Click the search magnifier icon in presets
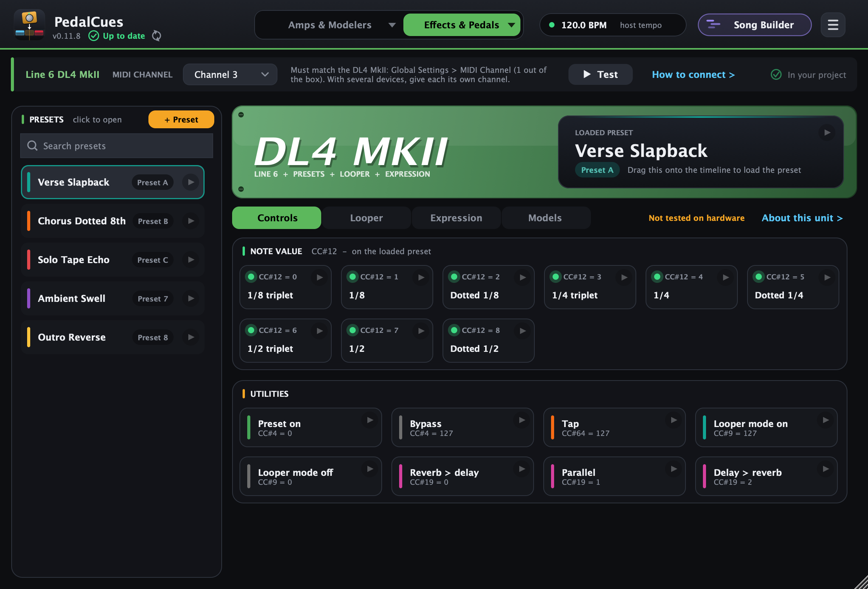The image size is (868, 589). tap(32, 146)
